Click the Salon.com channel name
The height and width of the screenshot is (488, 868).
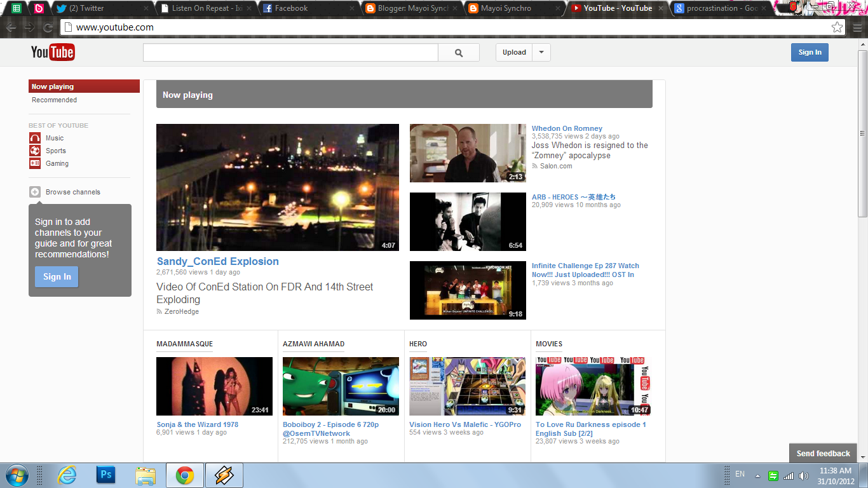(x=556, y=166)
